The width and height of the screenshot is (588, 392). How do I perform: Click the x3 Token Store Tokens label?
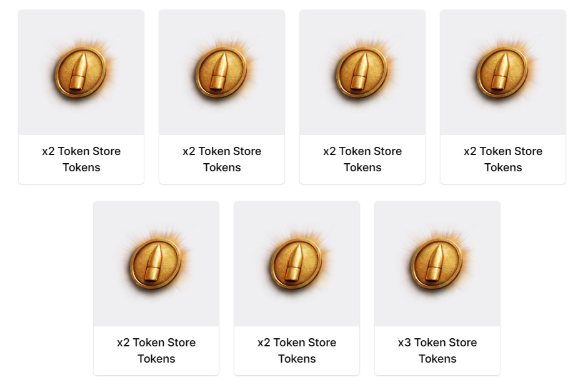click(x=437, y=350)
